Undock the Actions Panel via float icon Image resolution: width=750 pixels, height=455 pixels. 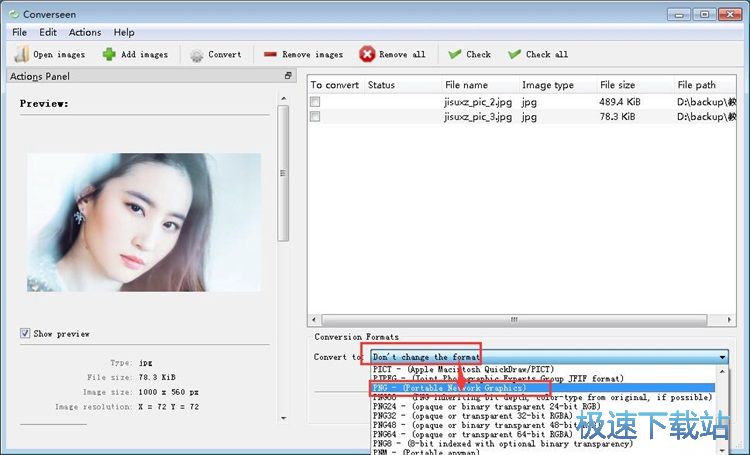point(288,76)
